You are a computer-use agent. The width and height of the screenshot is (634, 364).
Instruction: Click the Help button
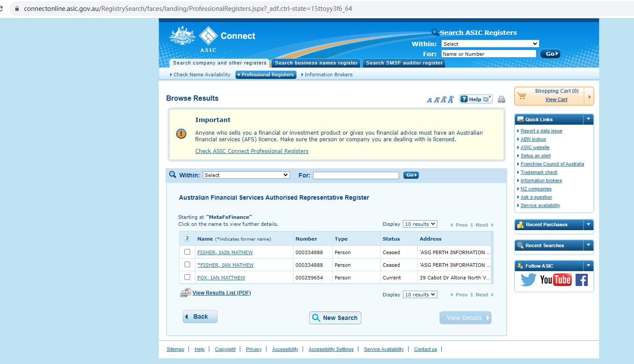pos(476,99)
